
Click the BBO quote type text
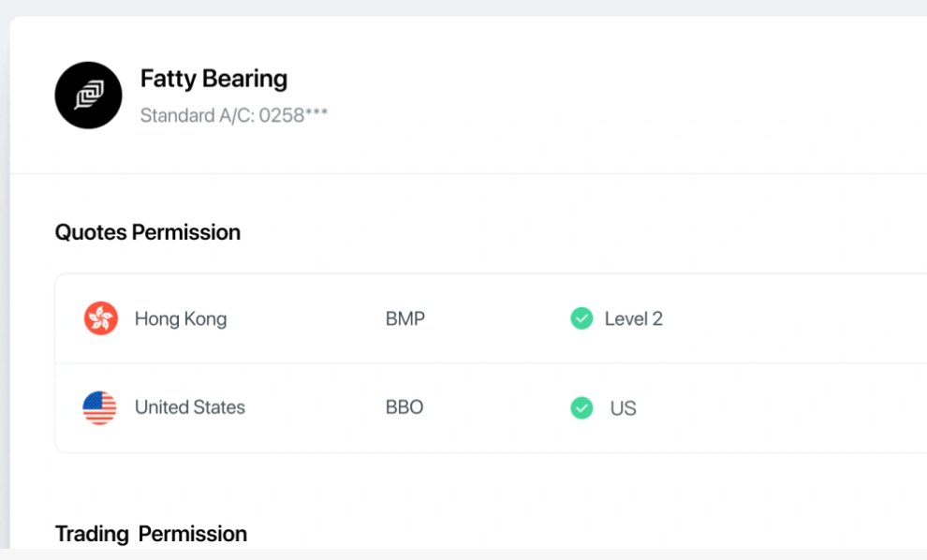tap(405, 406)
